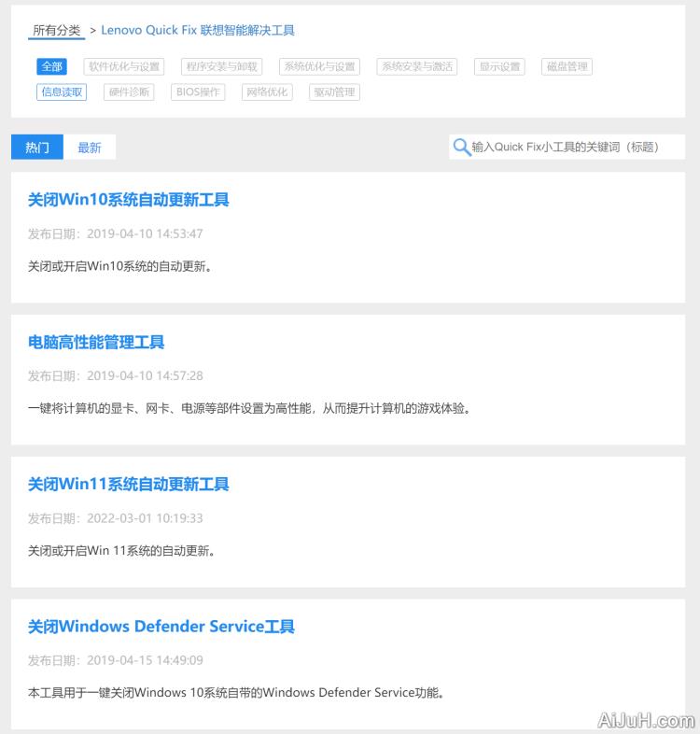This screenshot has height=734, width=700.
Task: Click the date 2019-04-10 14:53:47
Action: [x=145, y=233]
